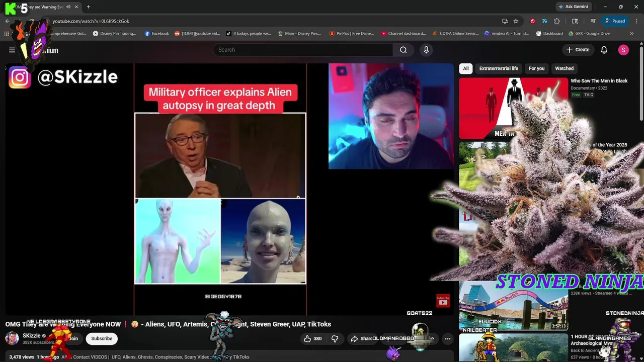This screenshot has height=362, width=644.
Task: Open the Dashboard bookmark
Action: [x=549, y=34]
